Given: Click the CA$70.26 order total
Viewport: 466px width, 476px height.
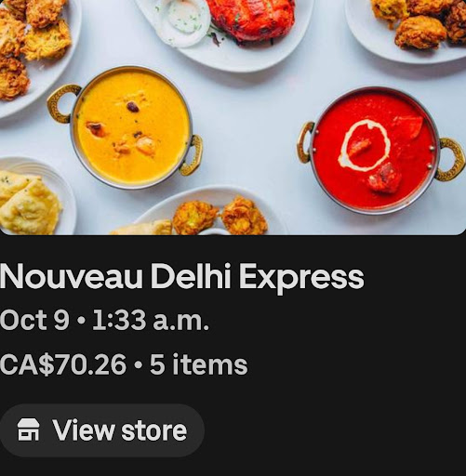Looking at the screenshot, I should pos(63,364).
